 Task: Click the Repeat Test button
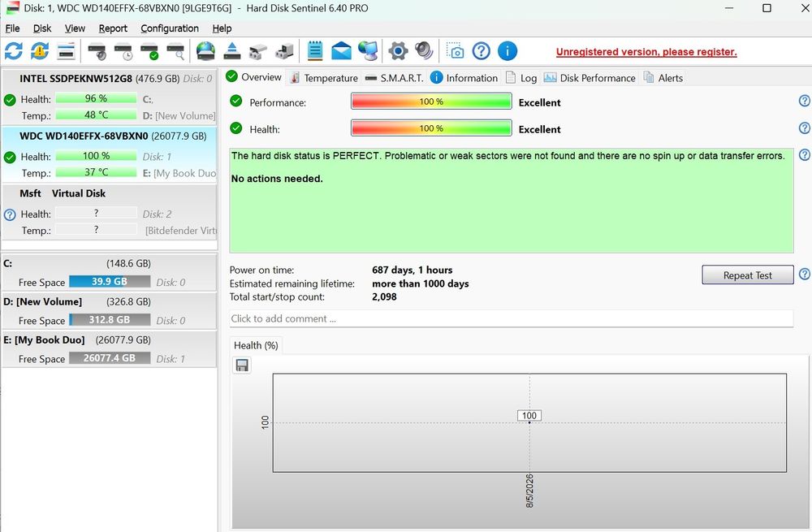coord(747,275)
